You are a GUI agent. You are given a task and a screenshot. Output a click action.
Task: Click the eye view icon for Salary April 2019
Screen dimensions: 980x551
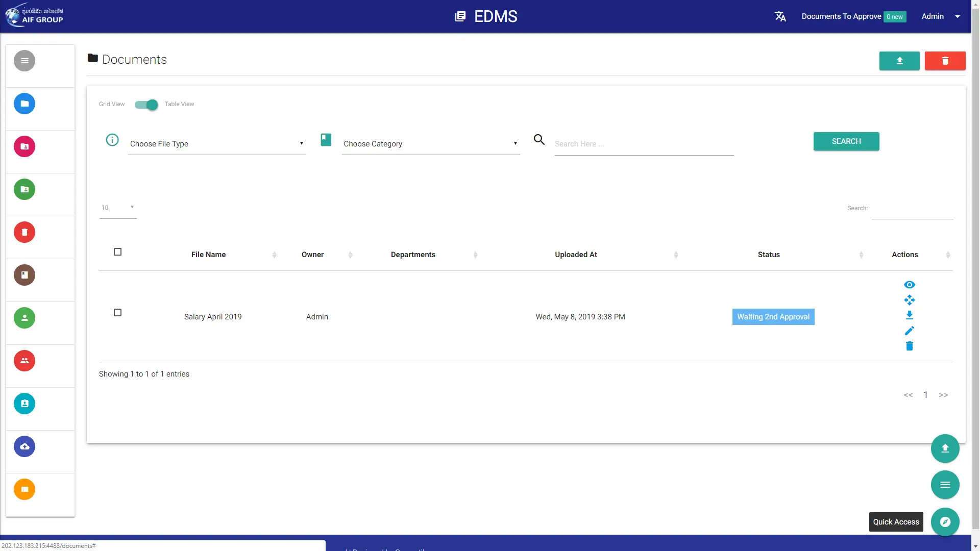tap(909, 285)
